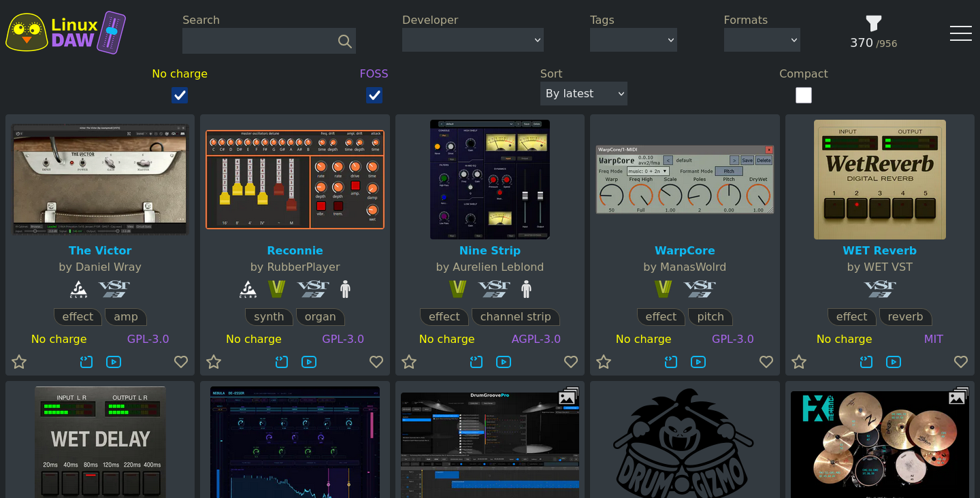Click 'by ManasWolrd' developer text
This screenshot has width=980, height=498.
coord(685,267)
